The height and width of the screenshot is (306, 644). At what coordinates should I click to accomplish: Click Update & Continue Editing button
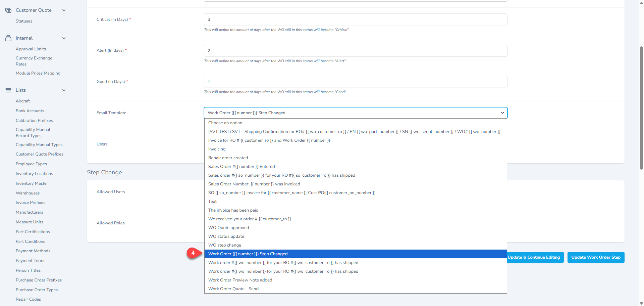[534, 257]
